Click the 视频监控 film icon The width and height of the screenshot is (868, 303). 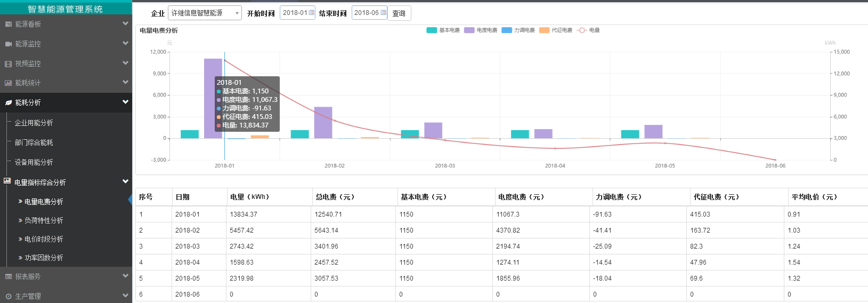(8, 63)
